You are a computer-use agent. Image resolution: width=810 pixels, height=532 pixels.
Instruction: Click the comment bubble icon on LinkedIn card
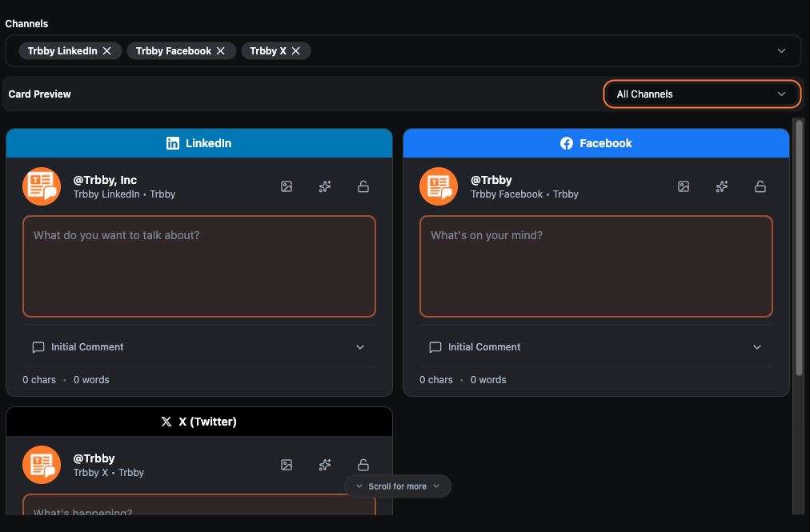coord(38,347)
